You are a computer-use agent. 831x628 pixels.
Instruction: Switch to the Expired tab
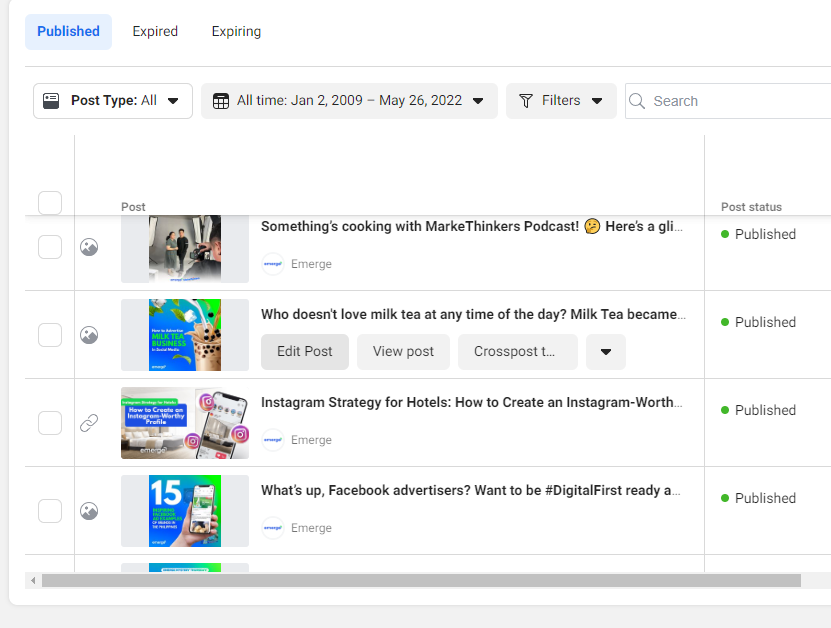pos(155,31)
